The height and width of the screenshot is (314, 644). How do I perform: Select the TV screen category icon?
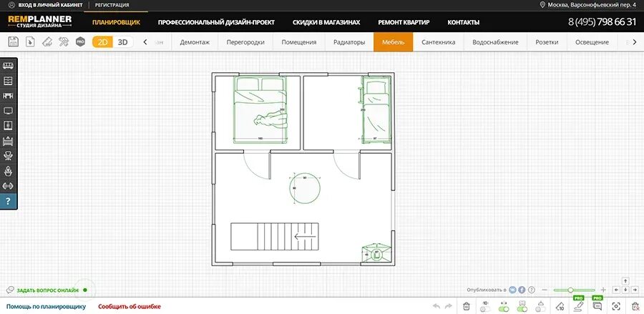pyautogui.click(x=8, y=111)
